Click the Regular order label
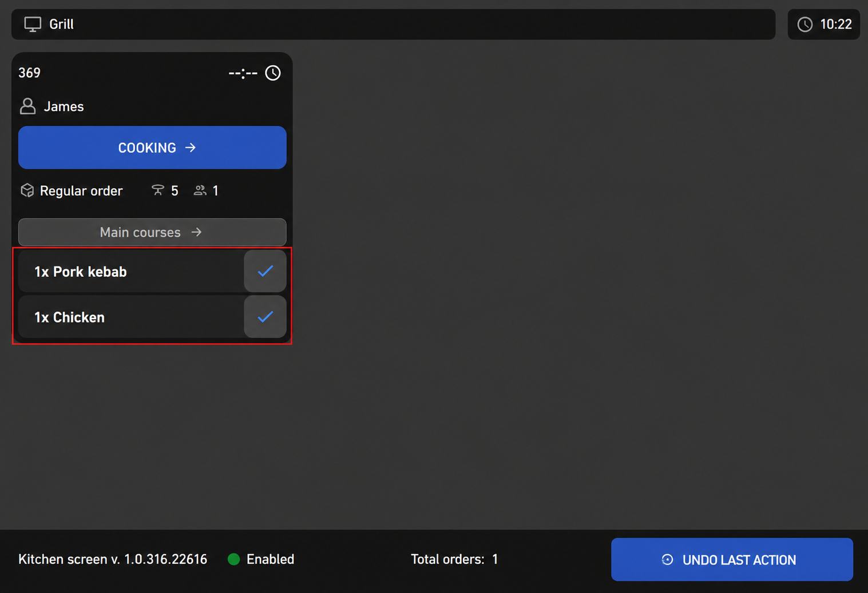 81,190
